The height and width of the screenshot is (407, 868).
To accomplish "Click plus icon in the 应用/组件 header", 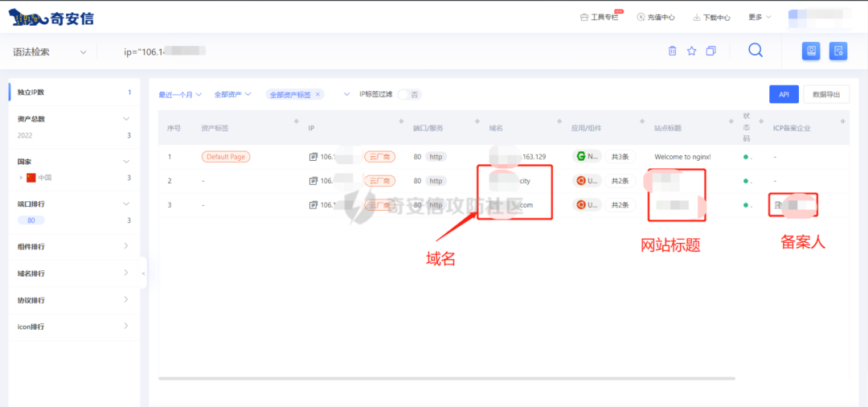I will tap(642, 121).
